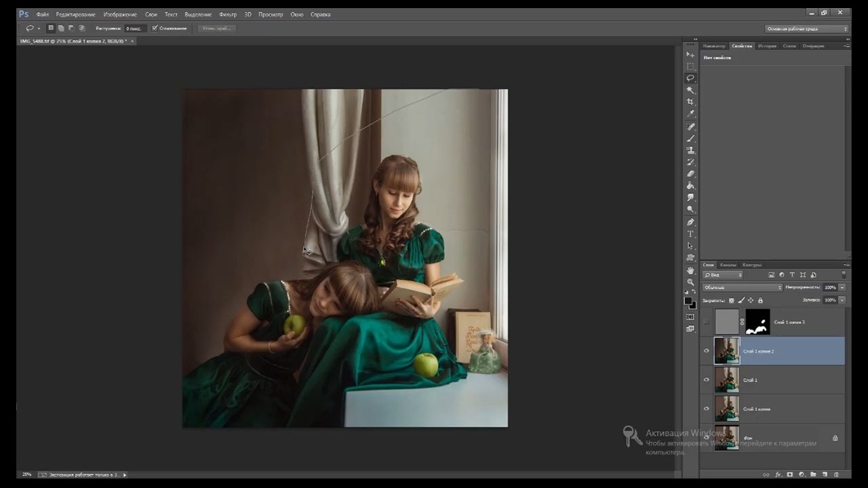Show hidden layer Слой 1 копия 3
Screen dimensions: 868x488
(706, 322)
